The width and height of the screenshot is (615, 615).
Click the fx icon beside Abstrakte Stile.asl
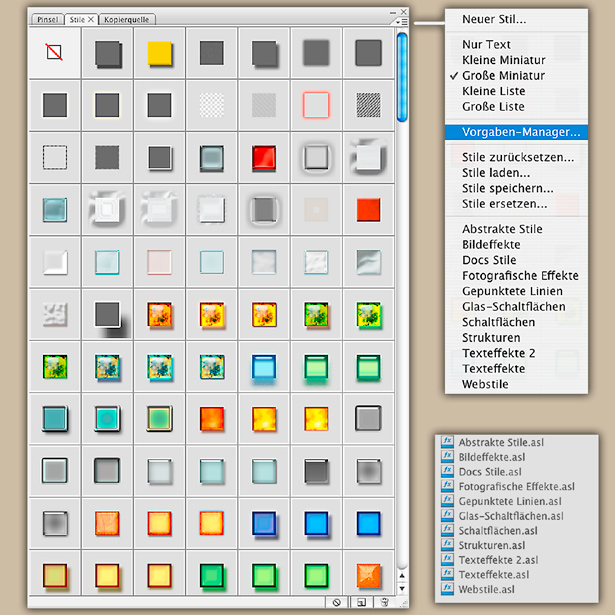pyautogui.click(x=447, y=442)
